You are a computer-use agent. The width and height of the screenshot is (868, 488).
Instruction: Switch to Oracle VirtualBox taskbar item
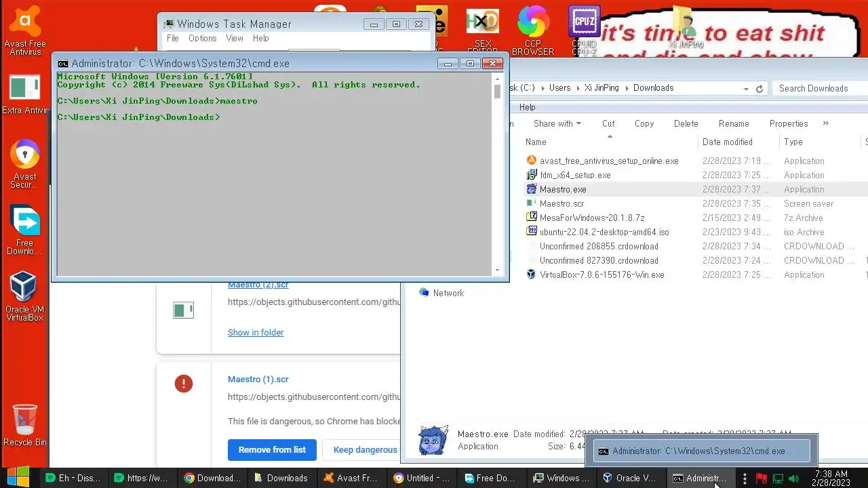pyautogui.click(x=630, y=478)
